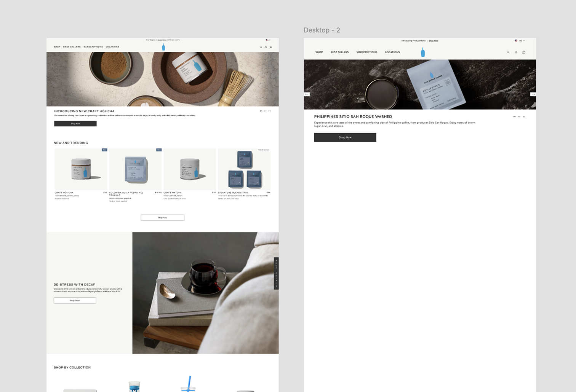Open SUBSCRIPTIONS in left frame nav
Viewport: 576px width, 392px height.
(x=93, y=47)
